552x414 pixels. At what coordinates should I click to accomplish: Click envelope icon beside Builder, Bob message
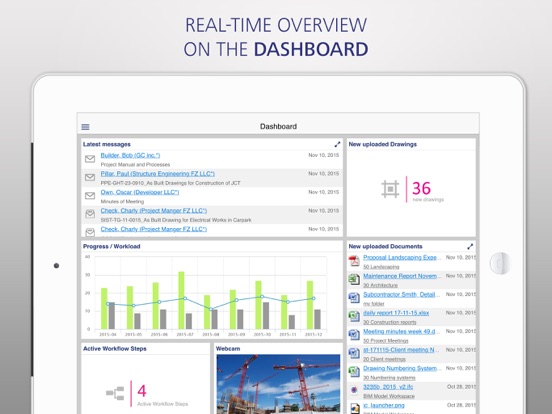[90, 159]
